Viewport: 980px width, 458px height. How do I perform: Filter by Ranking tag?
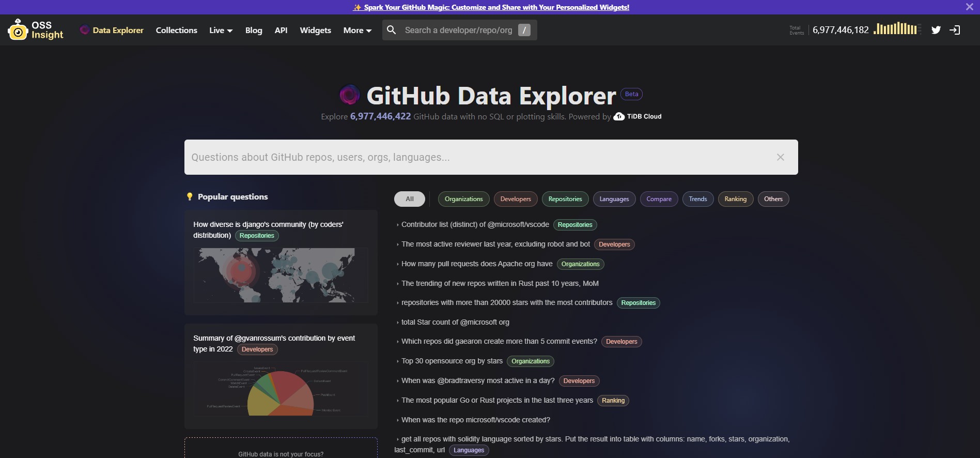[736, 199]
